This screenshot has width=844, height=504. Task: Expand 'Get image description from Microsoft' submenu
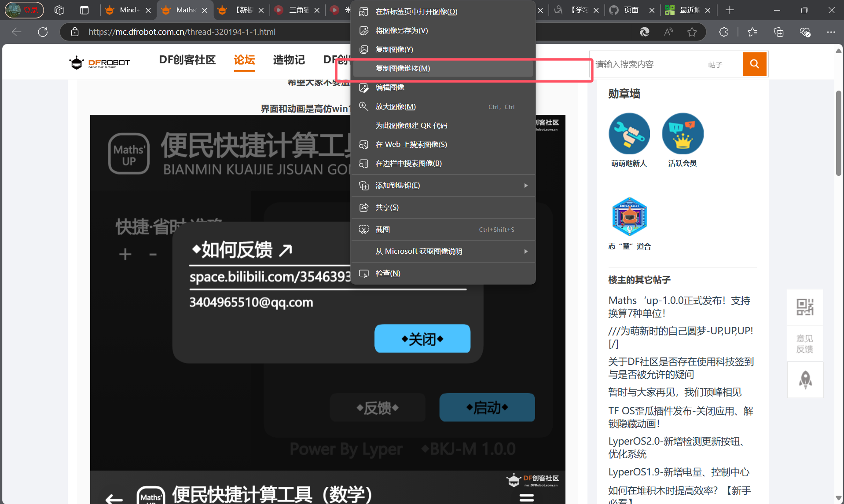443,252
